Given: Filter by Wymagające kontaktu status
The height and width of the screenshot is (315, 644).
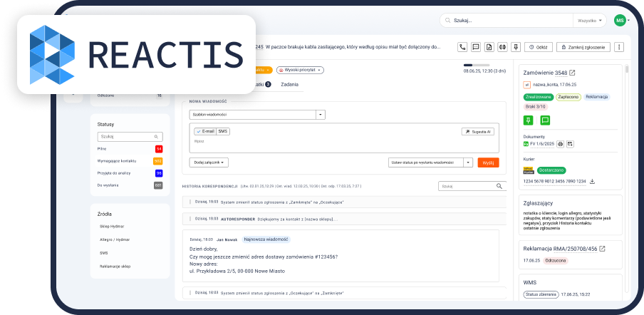Looking at the screenshot, I should point(117,161).
